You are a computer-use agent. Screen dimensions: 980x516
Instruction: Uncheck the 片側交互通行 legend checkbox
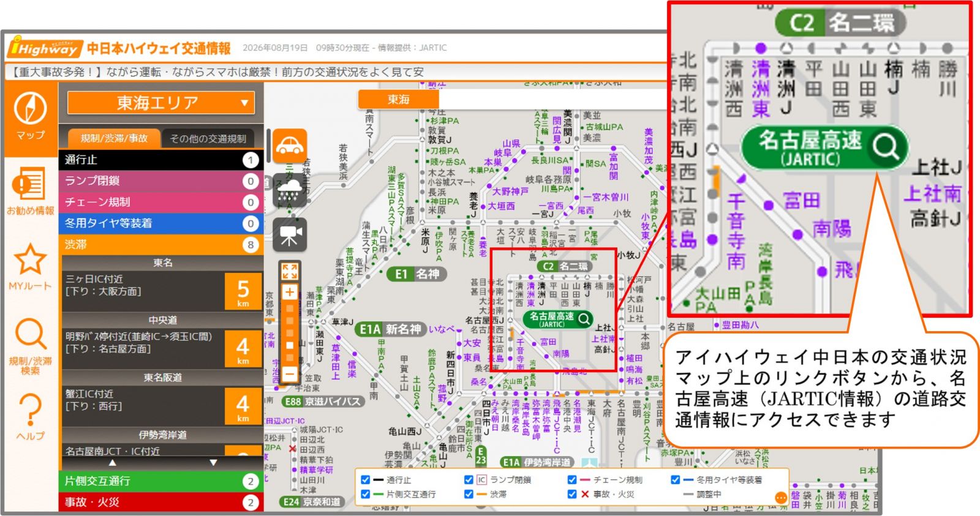[366, 494]
